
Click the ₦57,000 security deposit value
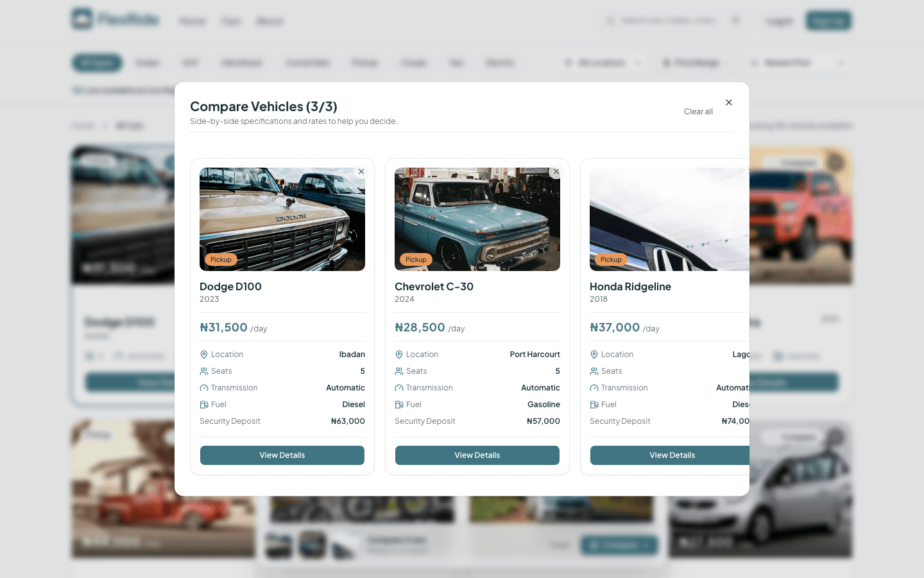click(543, 421)
